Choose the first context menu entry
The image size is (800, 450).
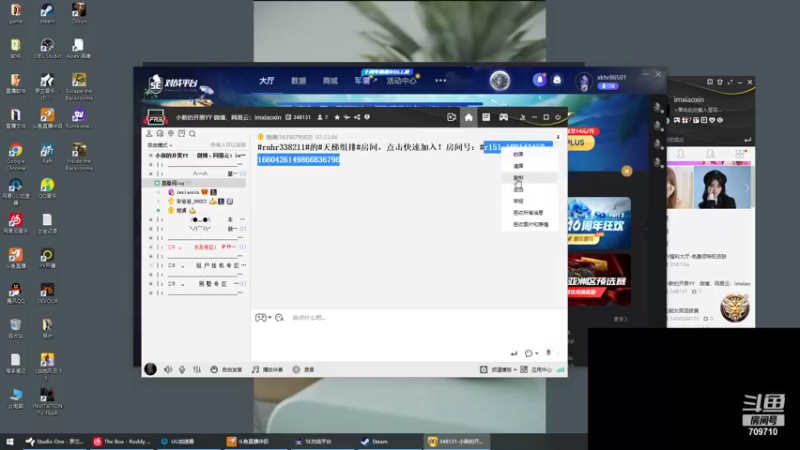pyautogui.click(x=529, y=154)
